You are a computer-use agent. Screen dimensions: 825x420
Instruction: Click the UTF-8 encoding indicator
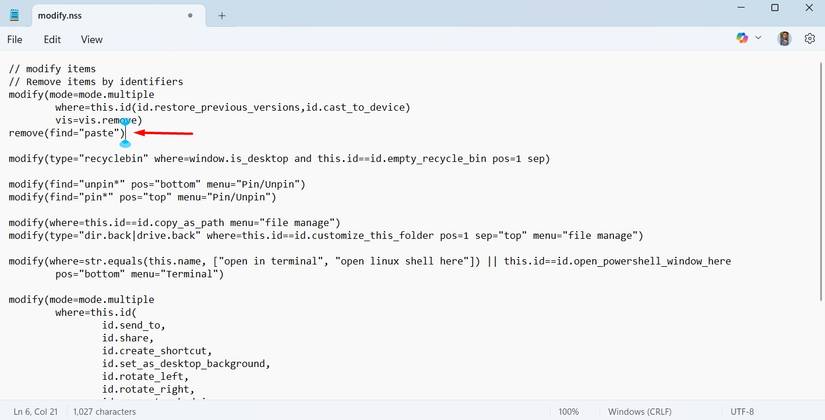click(742, 412)
